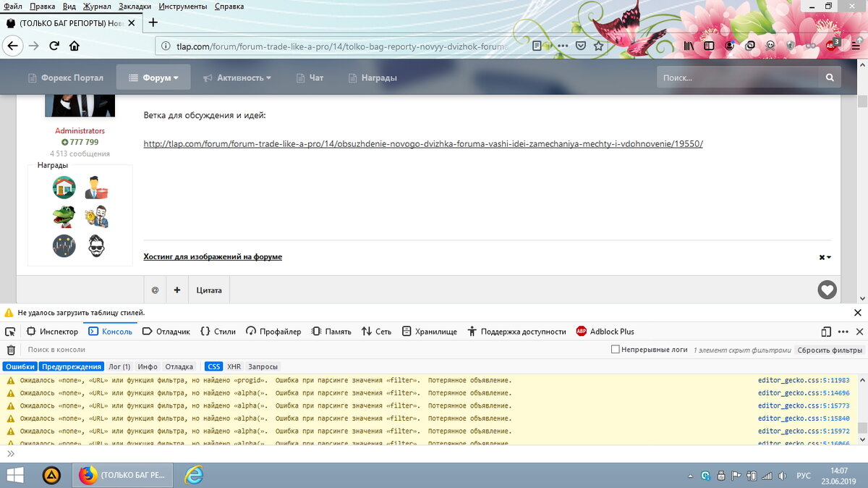Focus the Поиск в консоли filter field
Screen dimensions: 868x488
pos(311,350)
